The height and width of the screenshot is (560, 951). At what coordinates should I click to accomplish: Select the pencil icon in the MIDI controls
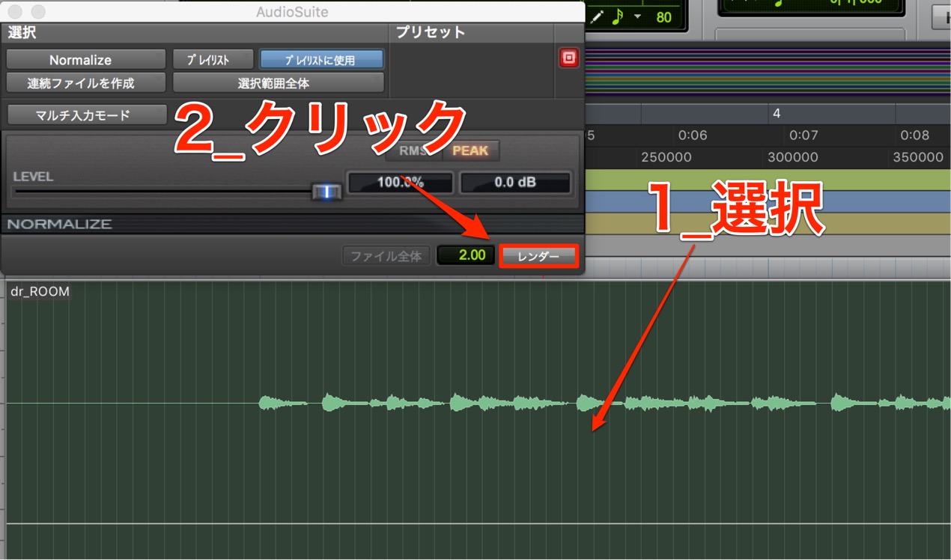pos(597,16)
